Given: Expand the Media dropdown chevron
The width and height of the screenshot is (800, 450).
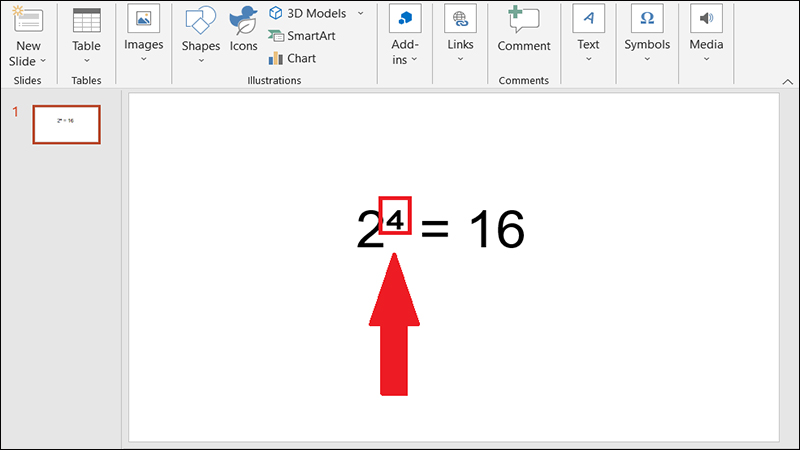Looking at the screenshot, I should pyautogui.click(x=706, y=59).
